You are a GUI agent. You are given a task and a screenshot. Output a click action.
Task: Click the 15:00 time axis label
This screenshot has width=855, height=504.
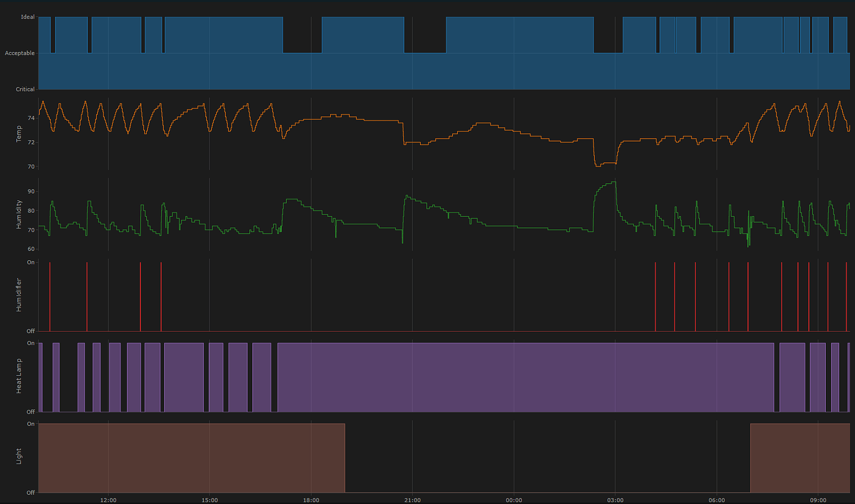[x=210, y=500]
